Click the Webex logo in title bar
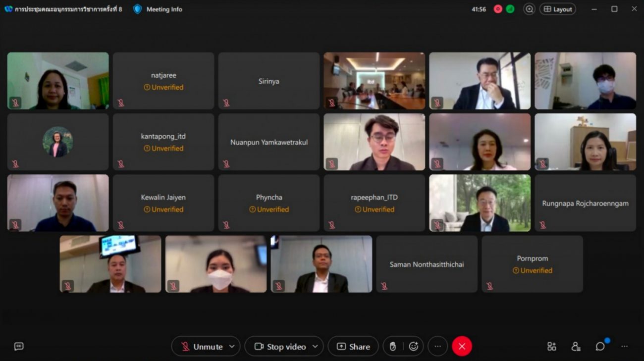This screenshot has height=361, width=644. click(x=8, y=9)
